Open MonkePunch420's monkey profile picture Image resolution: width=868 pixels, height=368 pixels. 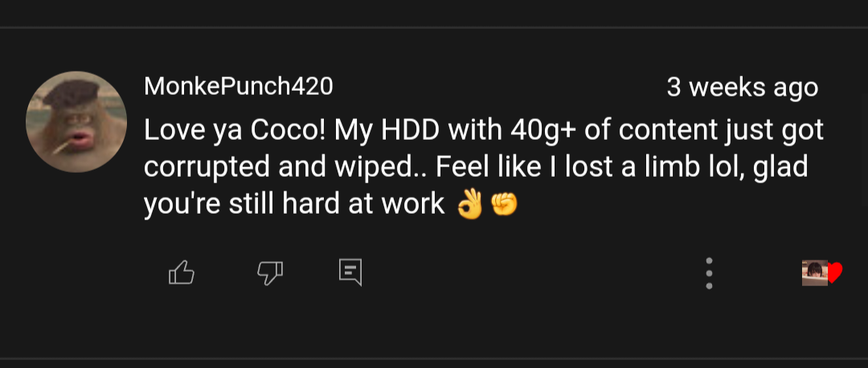(x=76, y=121)
